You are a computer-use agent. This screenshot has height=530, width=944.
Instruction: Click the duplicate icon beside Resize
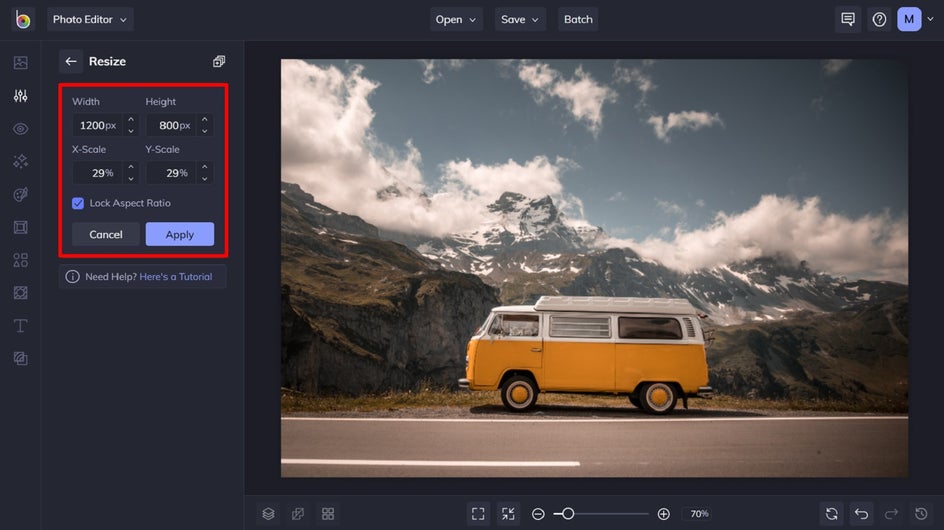pos(219,61)
